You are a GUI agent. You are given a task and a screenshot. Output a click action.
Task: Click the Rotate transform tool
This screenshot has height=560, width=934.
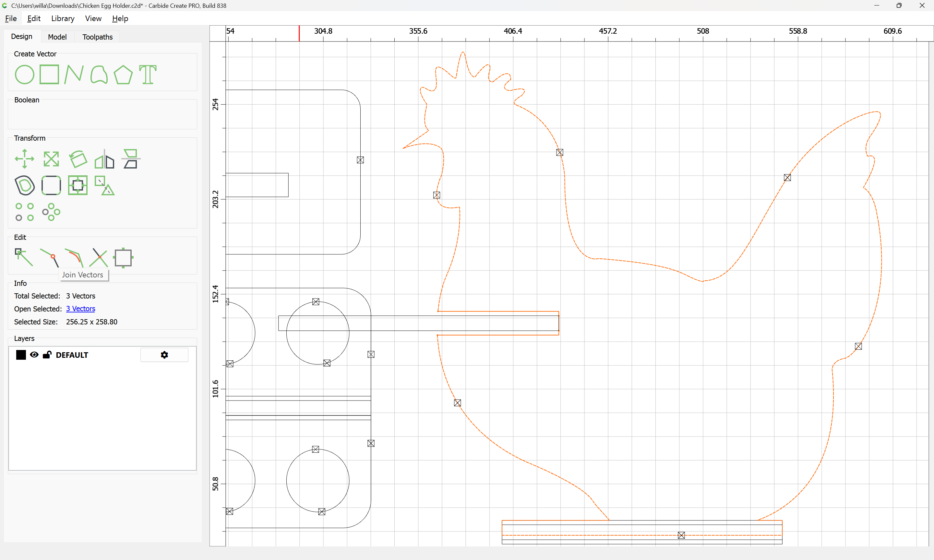click(78, 159)
